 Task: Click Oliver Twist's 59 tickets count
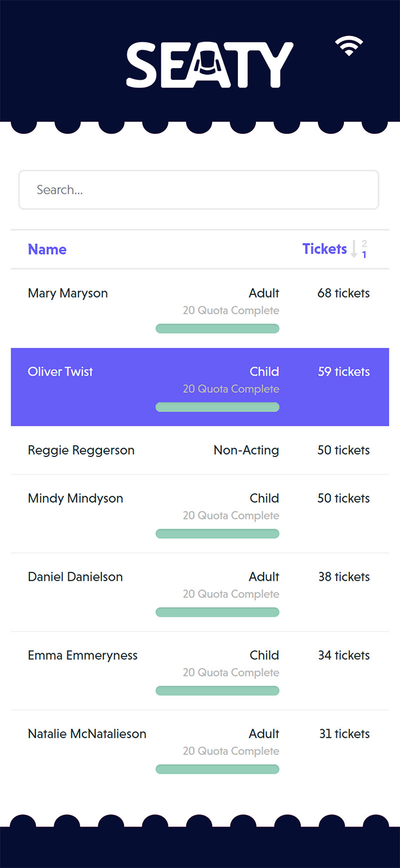(x=343, y=372)
